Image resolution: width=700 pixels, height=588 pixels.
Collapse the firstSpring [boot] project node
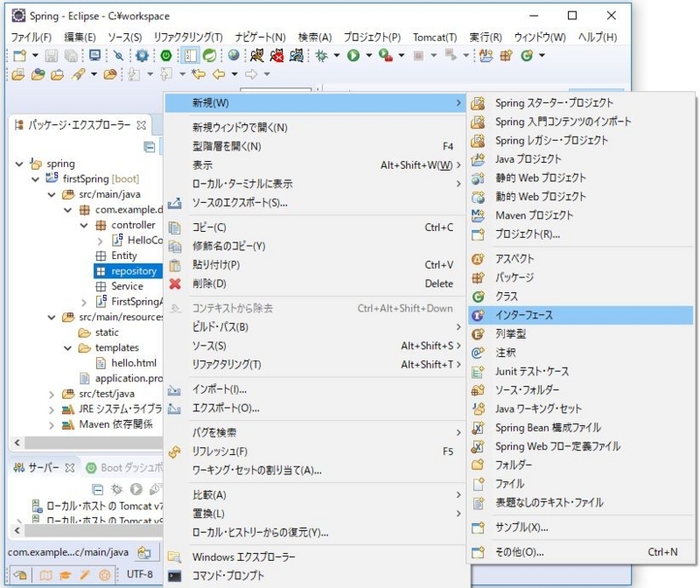35,179
